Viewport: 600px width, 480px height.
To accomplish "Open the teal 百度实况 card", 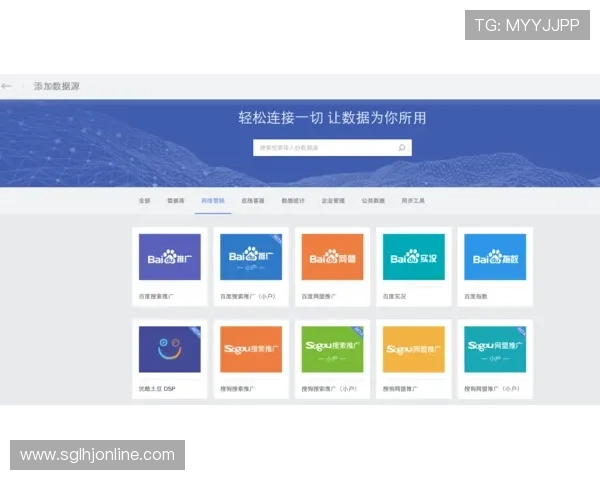I will pos(414,267).
